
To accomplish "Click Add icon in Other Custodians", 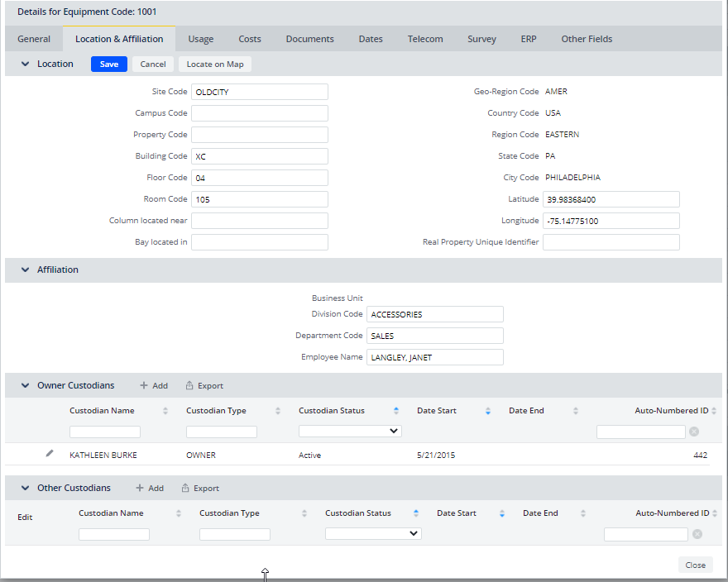I will tap(140, 489).
